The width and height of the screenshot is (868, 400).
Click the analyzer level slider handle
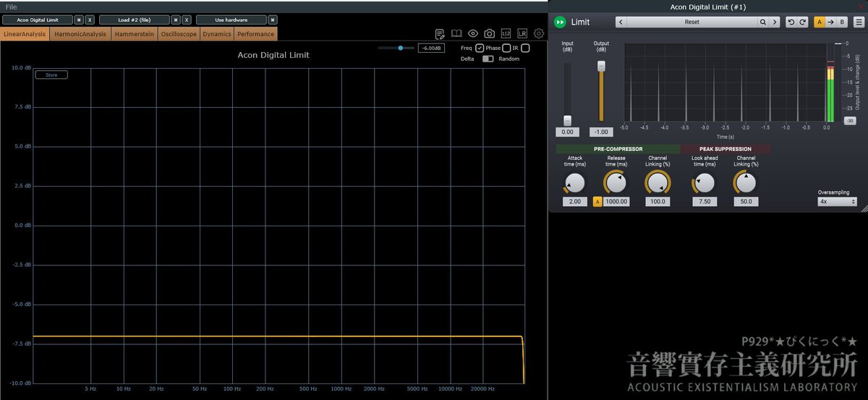(x=401, y=48)
